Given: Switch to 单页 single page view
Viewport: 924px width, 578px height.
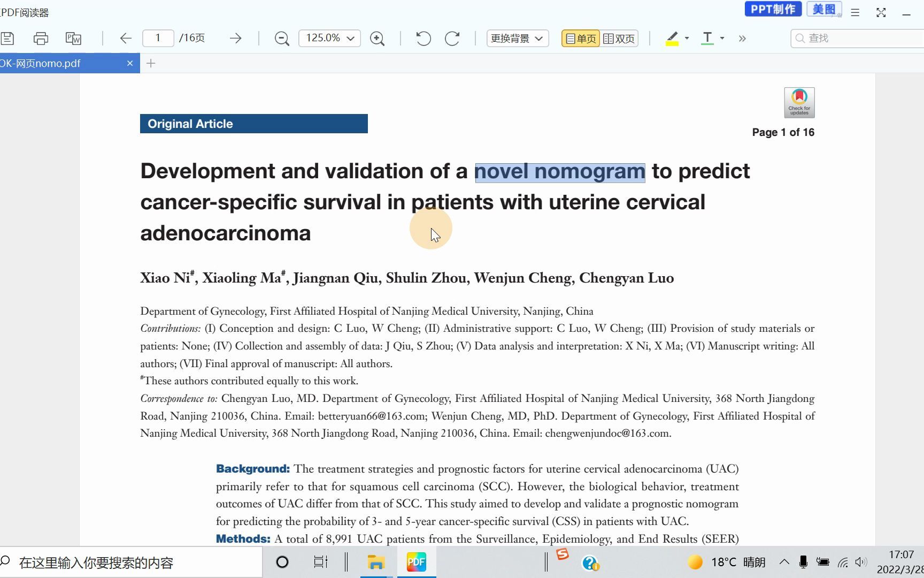Looking at the screenshot, I should click(581, 39).
